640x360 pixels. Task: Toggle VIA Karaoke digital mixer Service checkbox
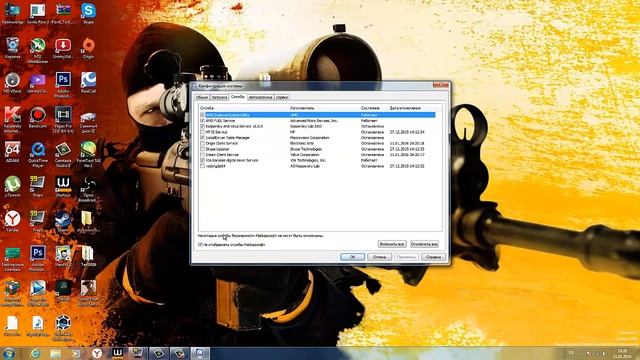click(x=202, y=160)
